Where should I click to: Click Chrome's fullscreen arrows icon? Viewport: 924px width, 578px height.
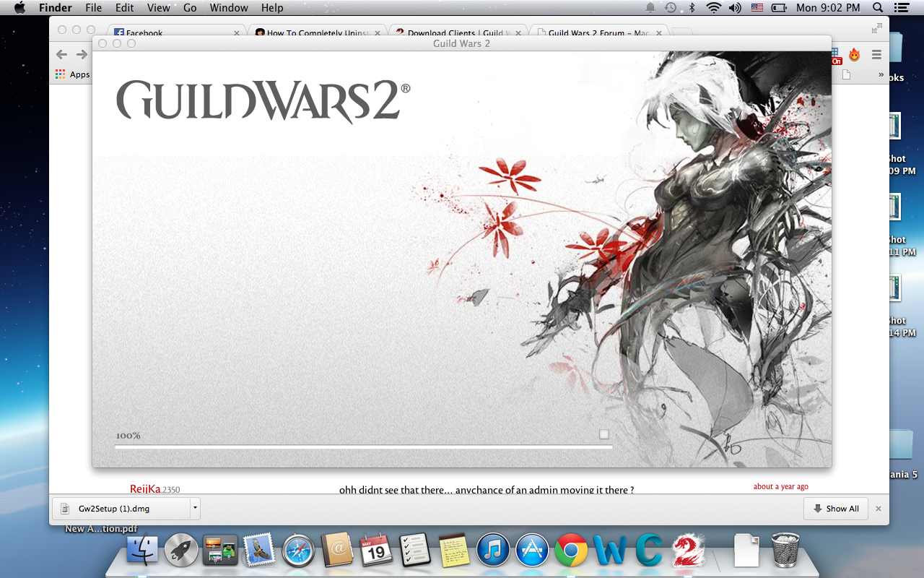click(x=877, y=28)
